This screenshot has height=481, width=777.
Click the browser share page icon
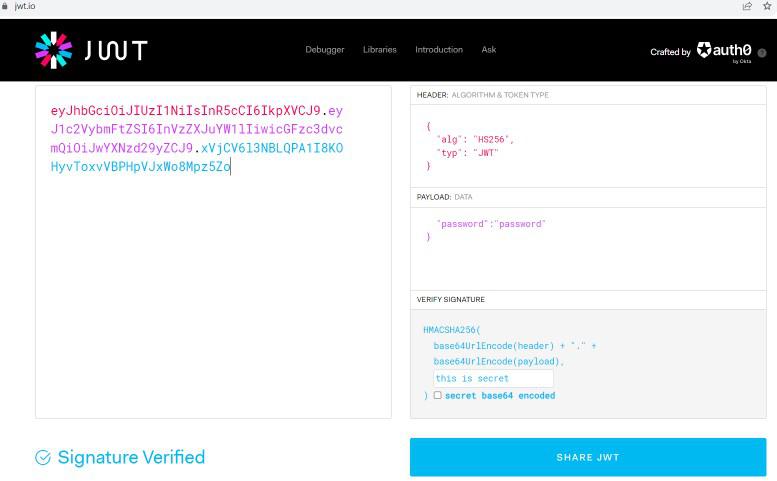coord(747,6)
